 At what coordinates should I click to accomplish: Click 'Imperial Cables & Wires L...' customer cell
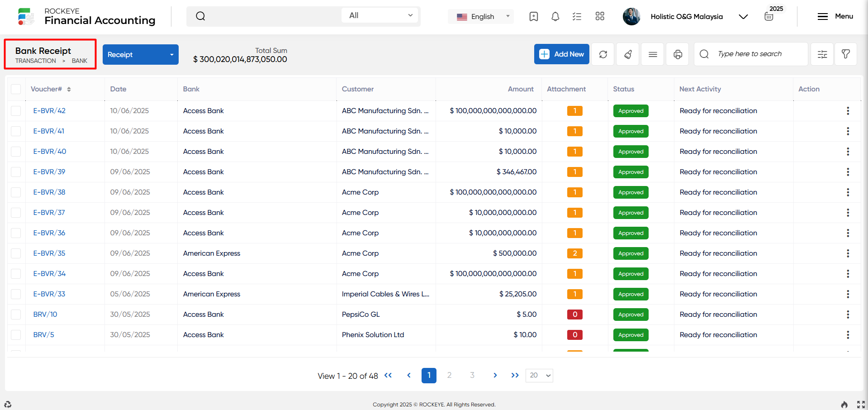(x=385, y=294)
